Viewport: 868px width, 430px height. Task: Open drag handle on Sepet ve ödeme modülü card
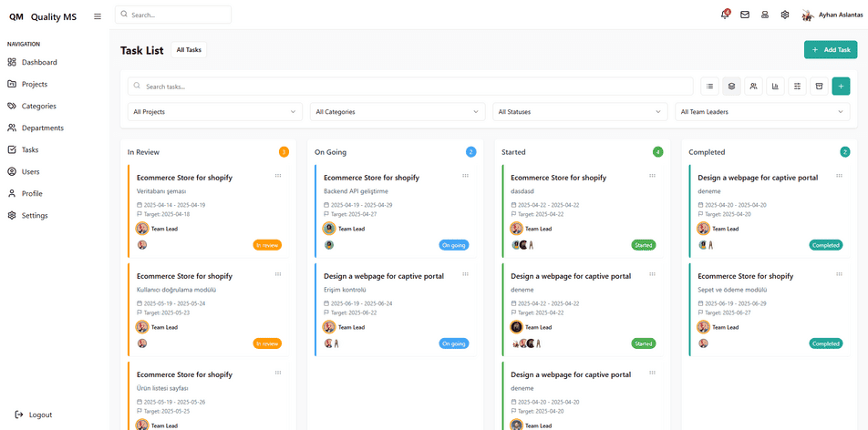coord(840,274)
